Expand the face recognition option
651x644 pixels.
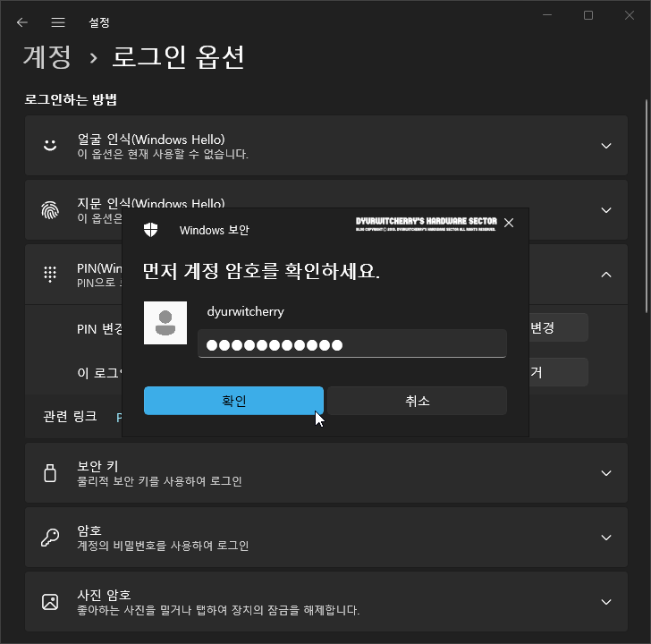(606, 146)
